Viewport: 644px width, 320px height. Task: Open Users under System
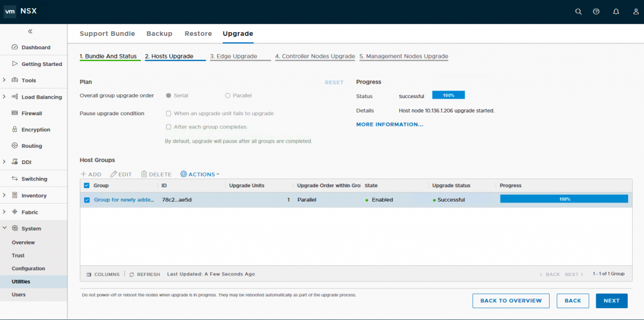pyautogui.click(x=18, y=294)
